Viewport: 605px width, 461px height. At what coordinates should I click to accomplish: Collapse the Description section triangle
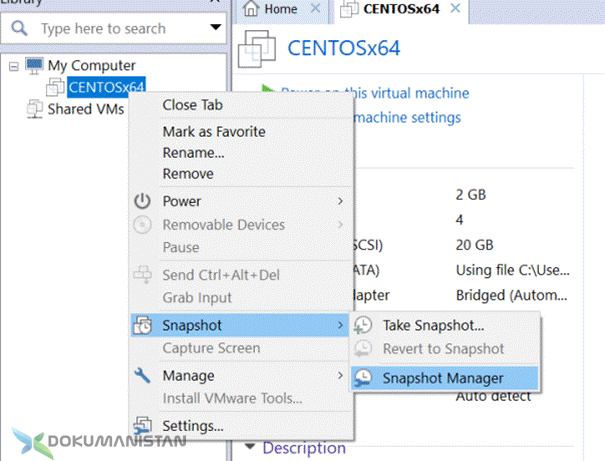tap(250, 447)
